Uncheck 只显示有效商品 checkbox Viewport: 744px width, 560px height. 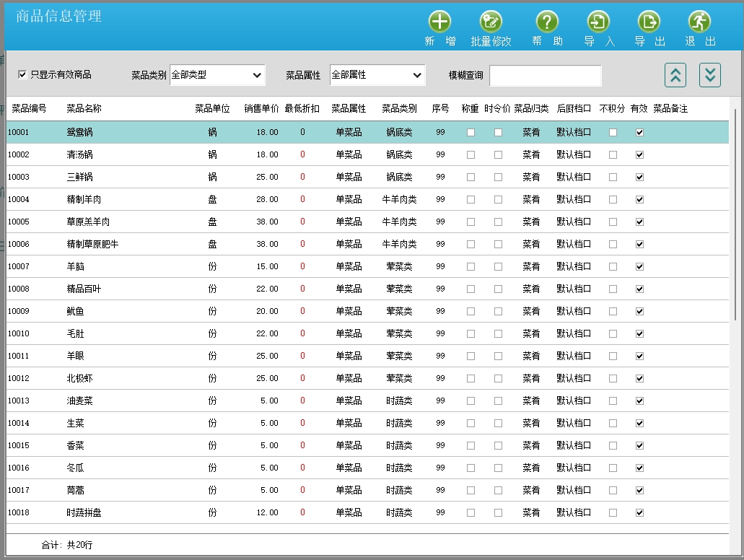[22, 74]
